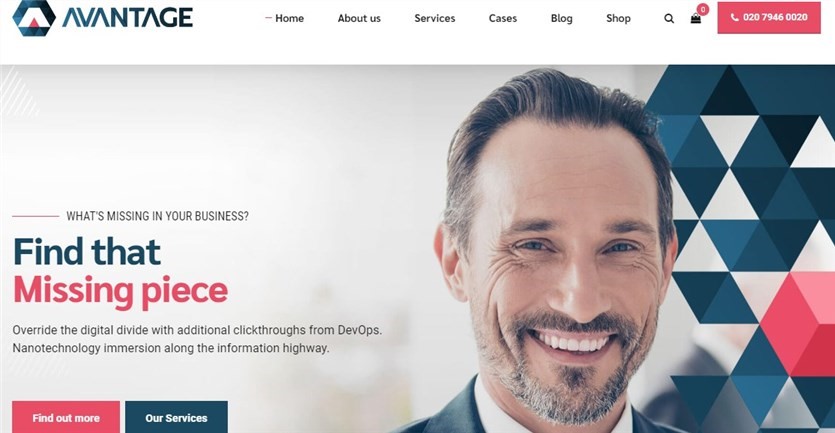Viewport: 835px width, 433px height.
Task: Click the AVANTAGE wordmark text
Action: tap(127, 18)
